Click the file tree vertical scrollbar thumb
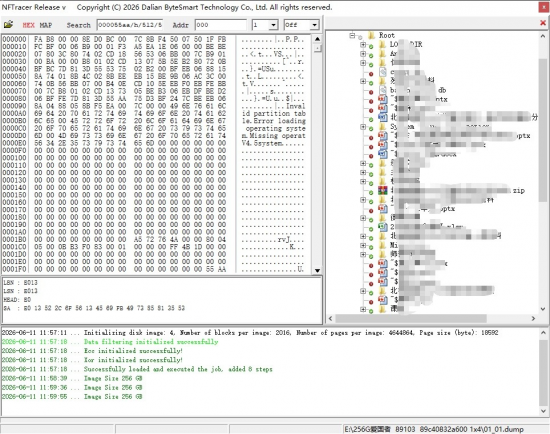This screenshot has width=550, height=434. click(x=543, y=130)
